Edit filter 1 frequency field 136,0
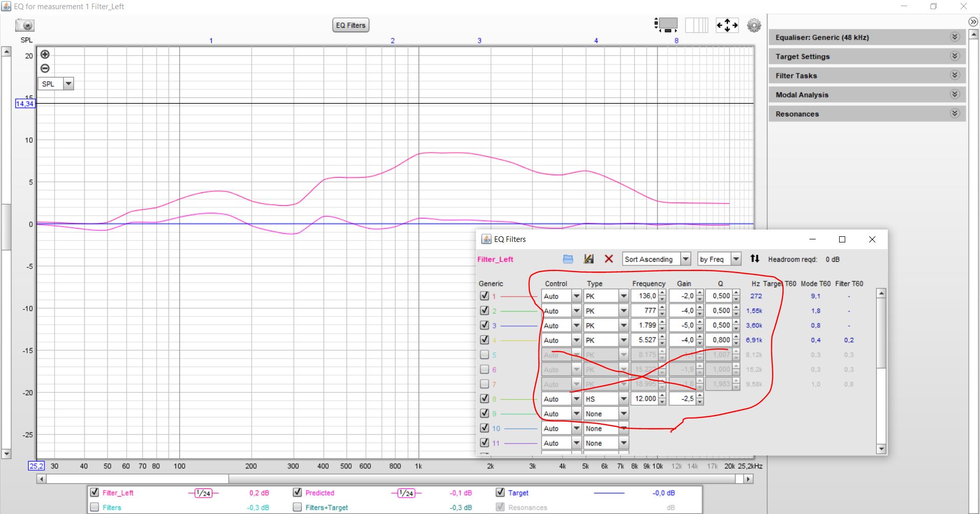The height and width of the screenshot is (514, 980). click(645, 296)
